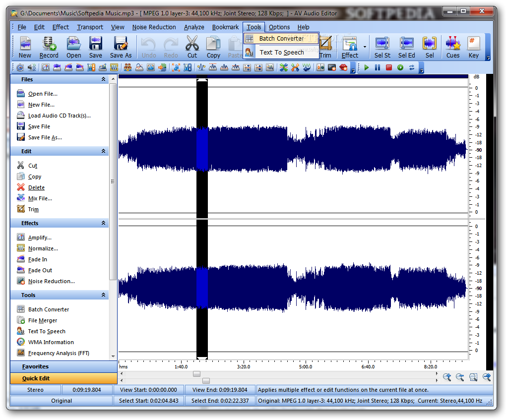
Task: Select Batch Converter from the Tools dropdown menu
Action: (281, 39)
